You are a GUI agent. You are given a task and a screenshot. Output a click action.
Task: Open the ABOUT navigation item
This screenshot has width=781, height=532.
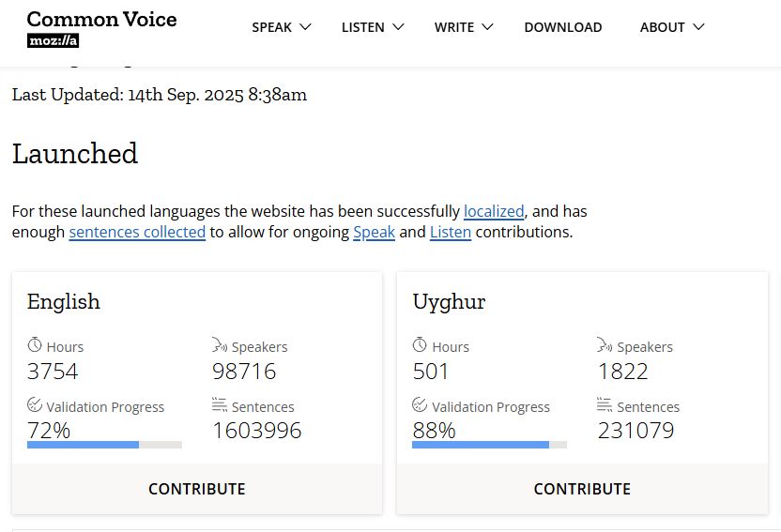[663, 27]
